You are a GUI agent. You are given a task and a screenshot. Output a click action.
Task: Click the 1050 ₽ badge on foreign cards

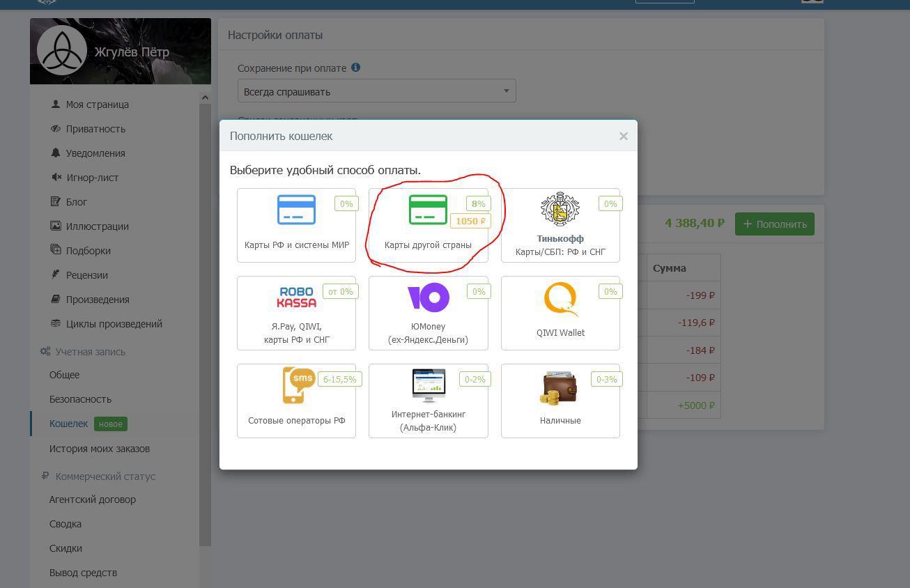(470, 222)
